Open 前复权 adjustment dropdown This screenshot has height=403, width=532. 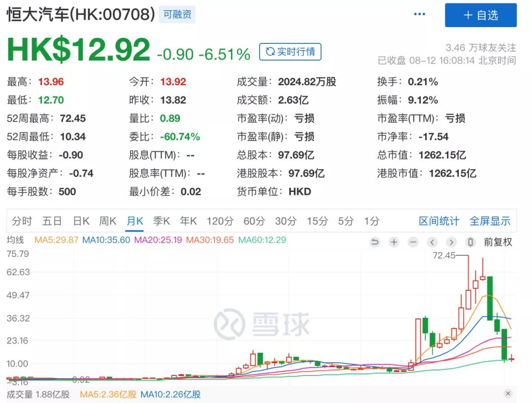(498, 242)
